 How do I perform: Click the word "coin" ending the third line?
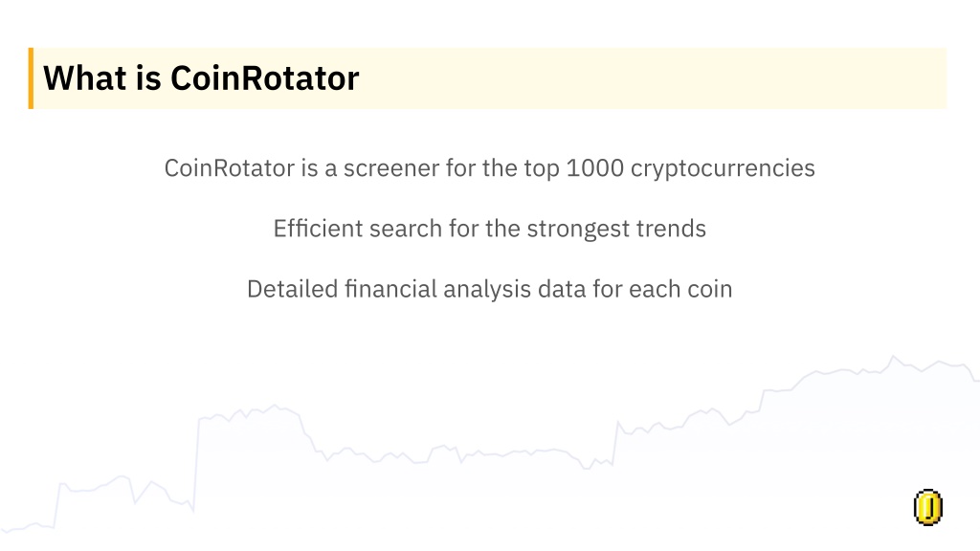[709, 289]
